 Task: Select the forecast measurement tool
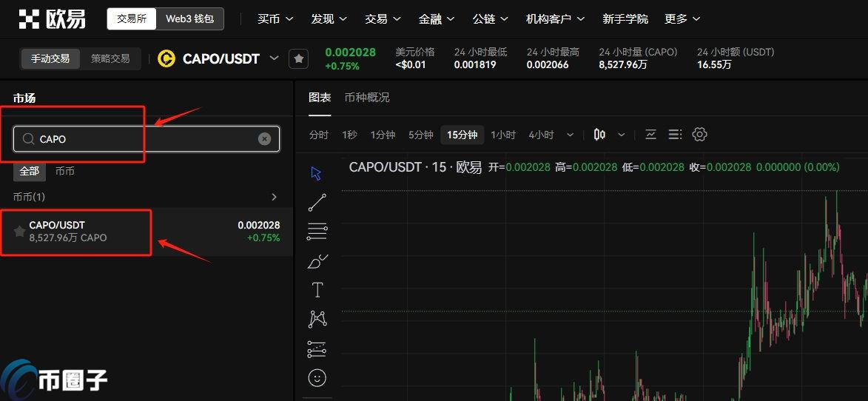317,348
